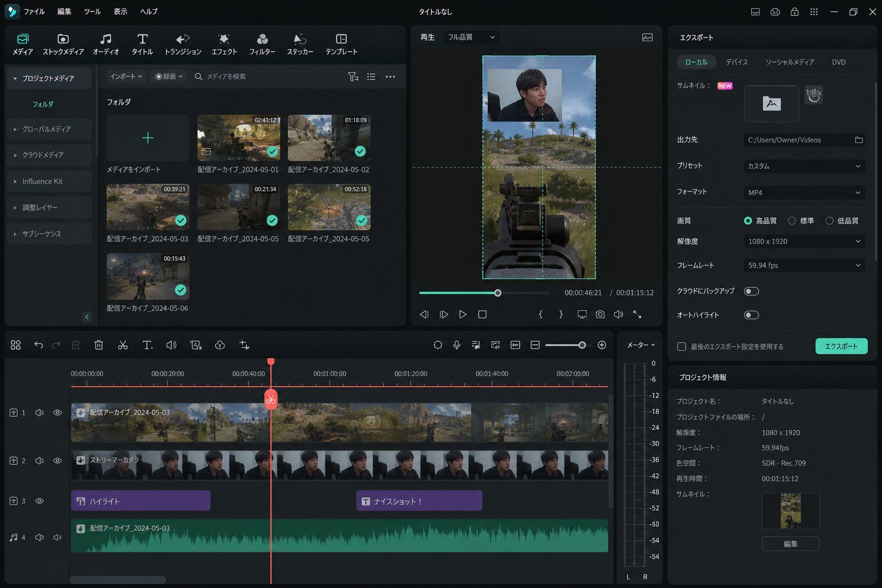
Task: Open the import (インポート) dropdown
Action: click(x=126, y=76)
